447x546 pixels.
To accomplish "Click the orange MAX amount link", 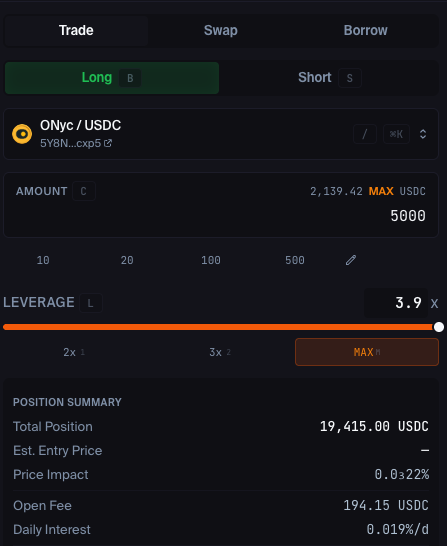I will [x=381, y=191].
